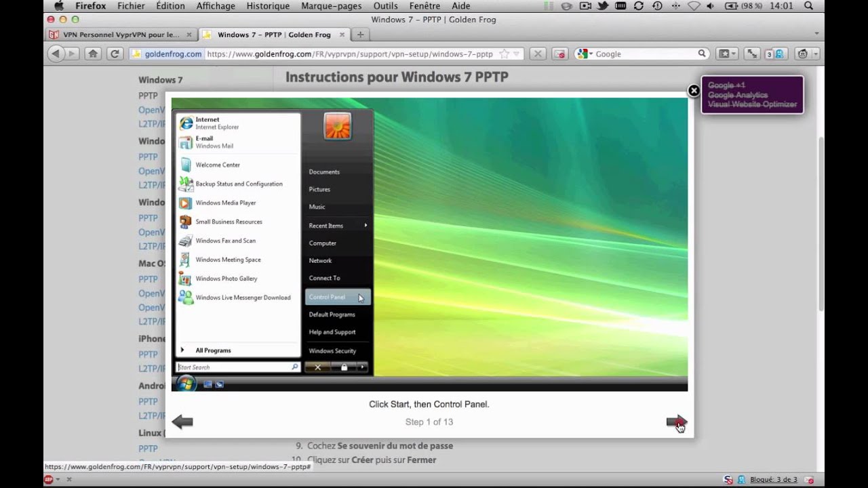Open the Fichier menu

point(131,6)
